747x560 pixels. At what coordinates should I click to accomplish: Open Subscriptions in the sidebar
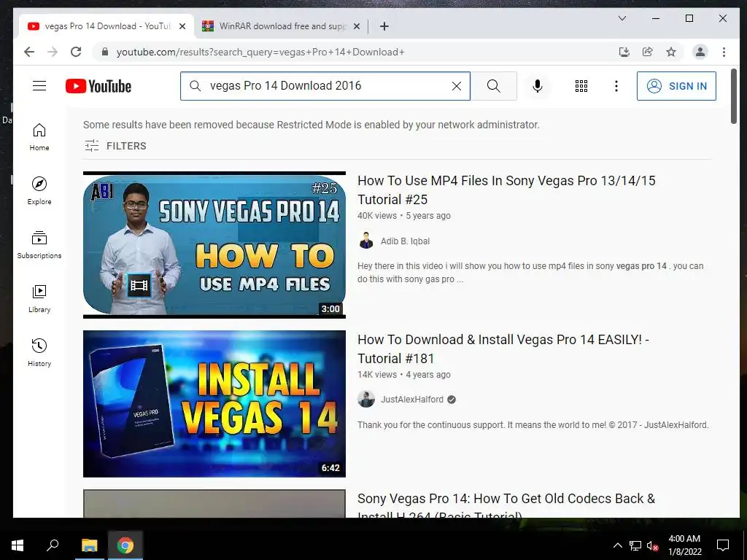[x=39, y=245]
